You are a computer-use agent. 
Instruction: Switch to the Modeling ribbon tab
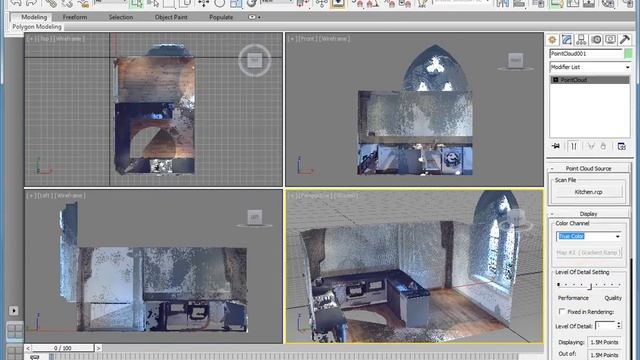point(34,17)
